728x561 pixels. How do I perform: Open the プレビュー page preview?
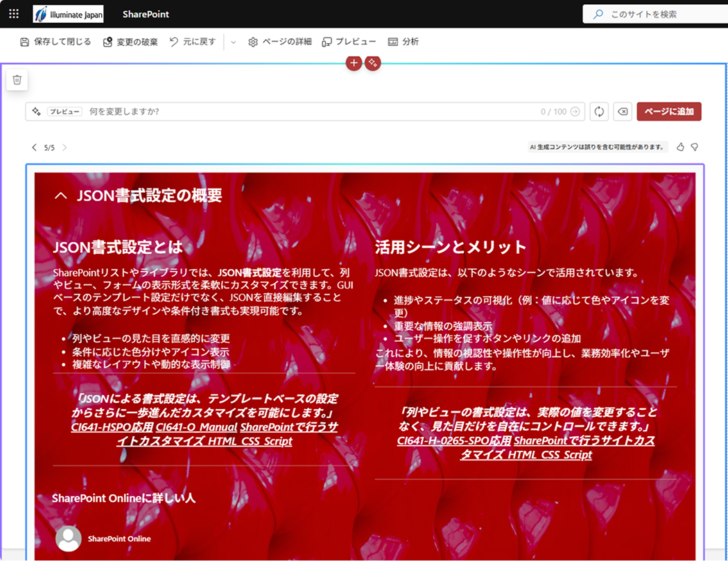[x=349, y=42]
